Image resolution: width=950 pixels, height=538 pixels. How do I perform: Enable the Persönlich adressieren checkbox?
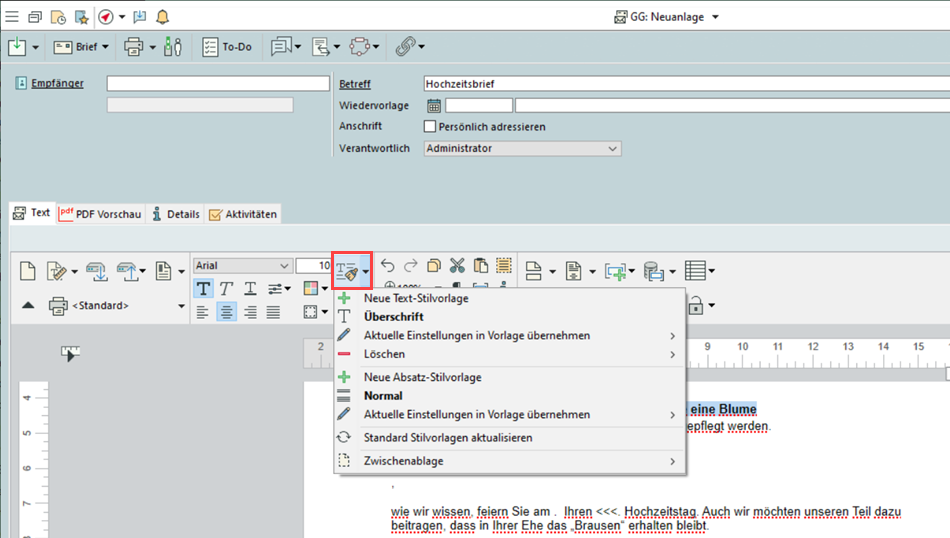[430, 127]
